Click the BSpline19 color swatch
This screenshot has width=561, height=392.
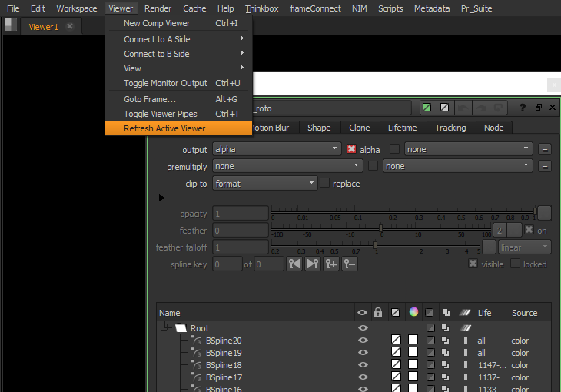[x=413, y=353]
